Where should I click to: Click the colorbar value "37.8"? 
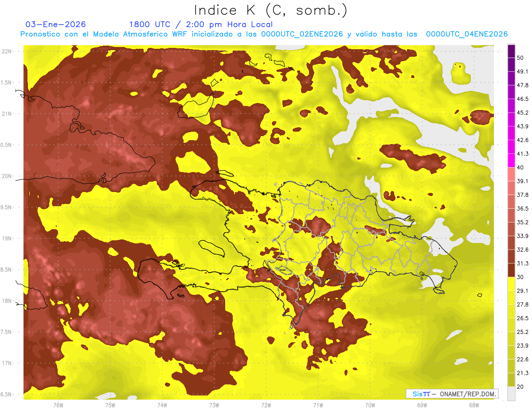point(523,195)
